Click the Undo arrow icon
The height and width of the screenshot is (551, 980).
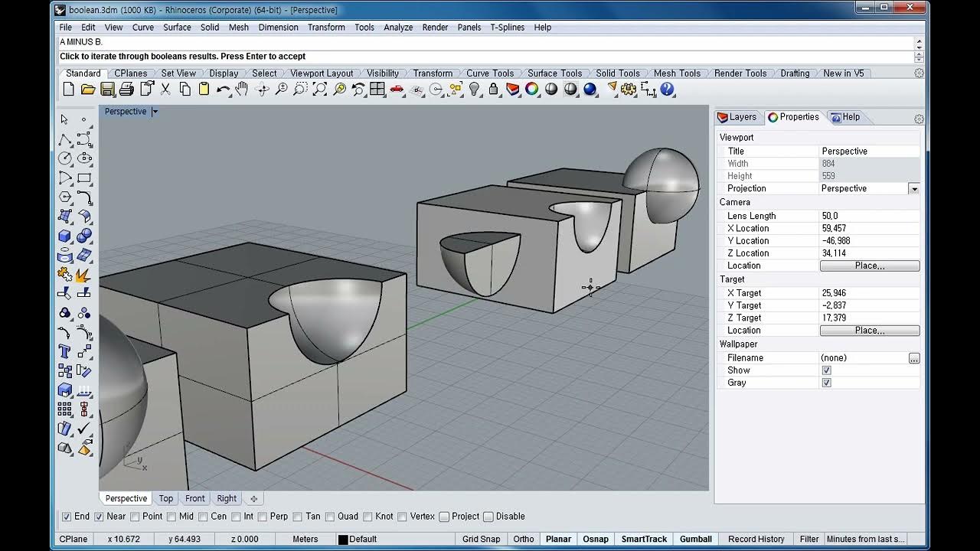[x=223, y=90]
